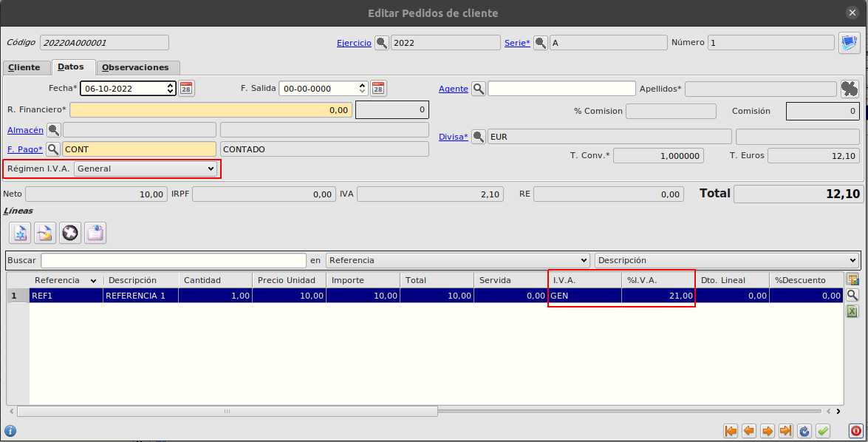868x442 pixels.
Task: Click the Almacén link
Action: click(25, 130)
